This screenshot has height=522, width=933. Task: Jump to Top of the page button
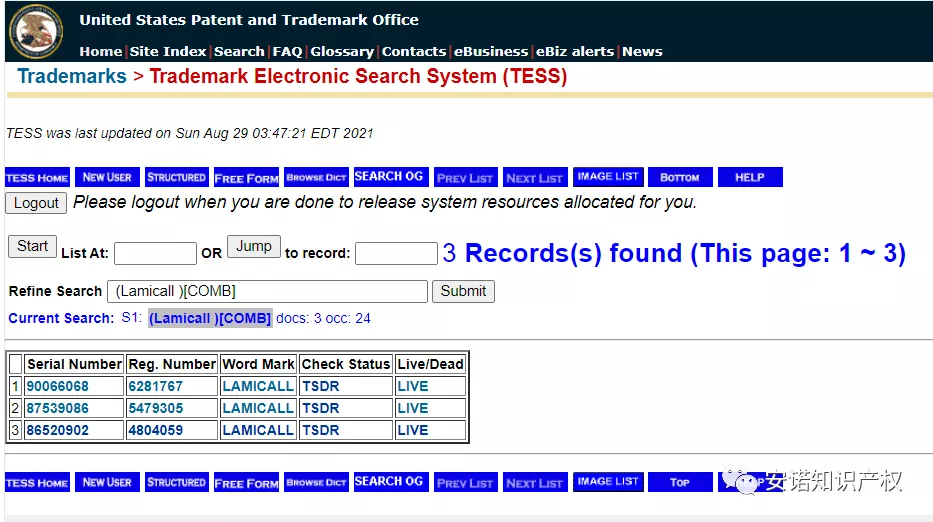pos(680,482)
